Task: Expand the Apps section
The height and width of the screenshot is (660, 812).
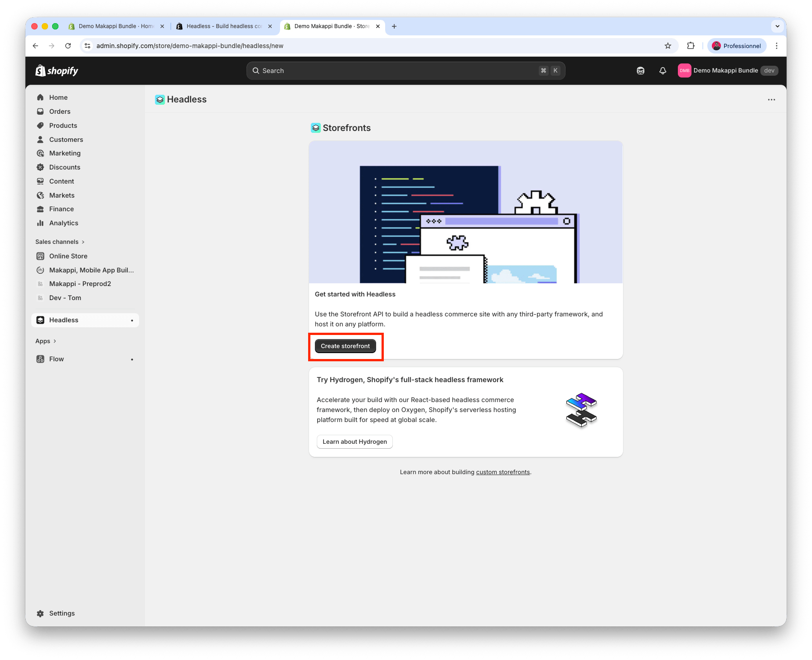Action: coord(45,341)
